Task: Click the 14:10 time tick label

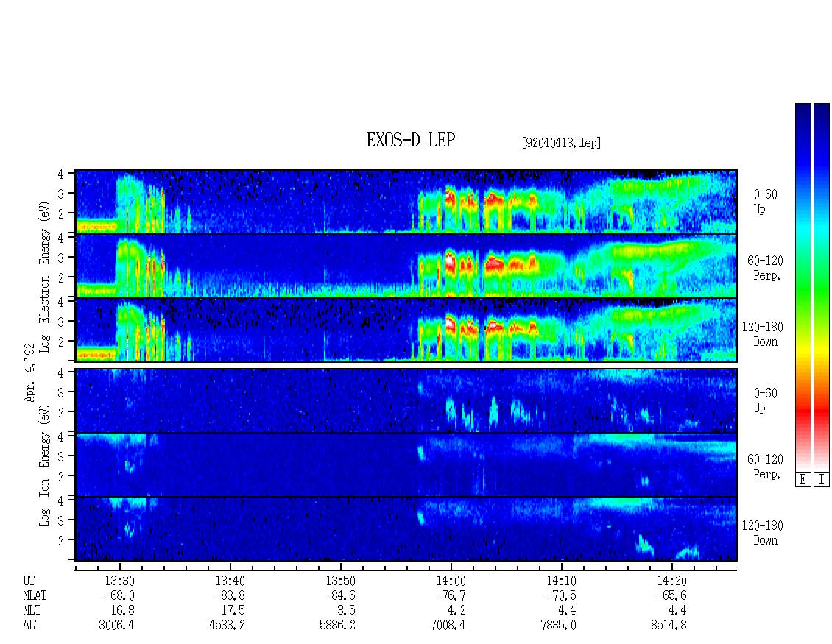Action: (561, 581)
